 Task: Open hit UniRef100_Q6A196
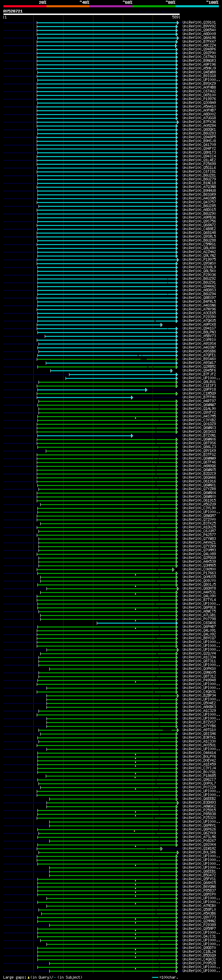point(199,38)
